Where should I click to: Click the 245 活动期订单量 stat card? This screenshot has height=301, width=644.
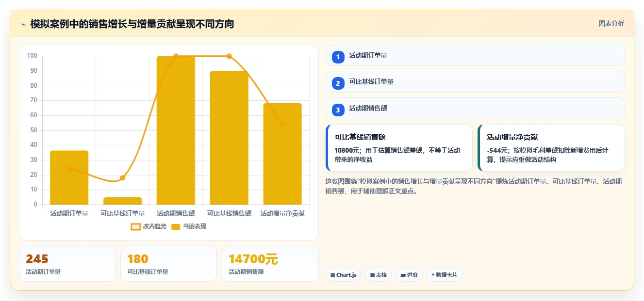pos(67,264)
